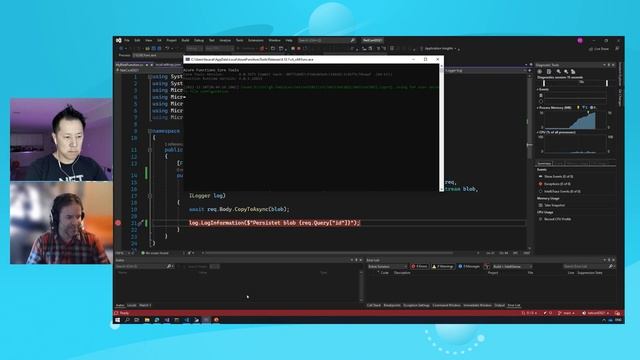Viewport: 640px width, 360px height.
Task: Click Live Share icon in toolbar
Action: coord(591,49)
